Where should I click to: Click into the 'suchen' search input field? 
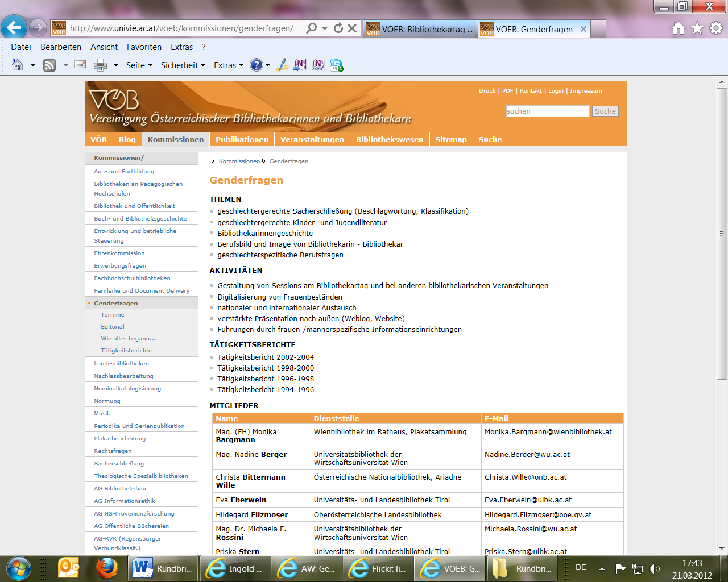click(547, 111)
